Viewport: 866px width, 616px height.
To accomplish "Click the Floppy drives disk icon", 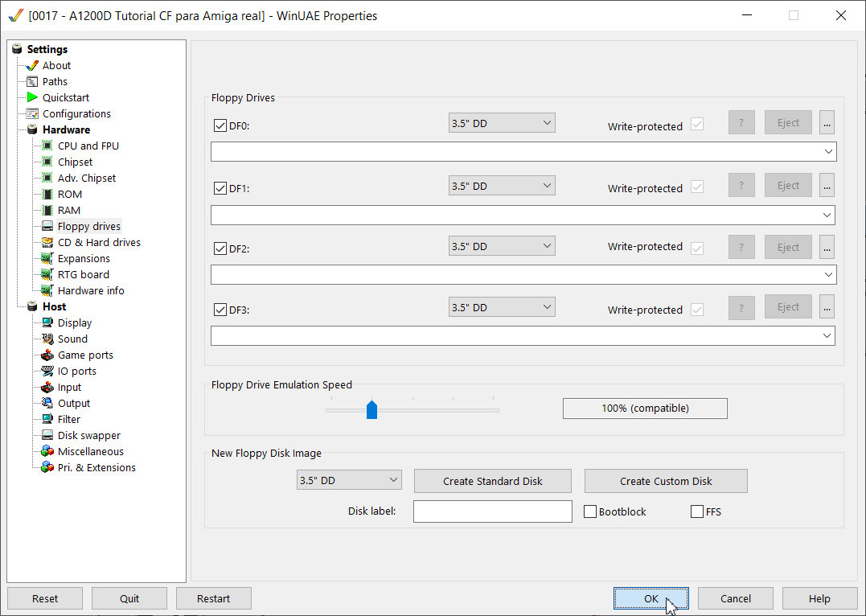I will [x=47, y=226].
